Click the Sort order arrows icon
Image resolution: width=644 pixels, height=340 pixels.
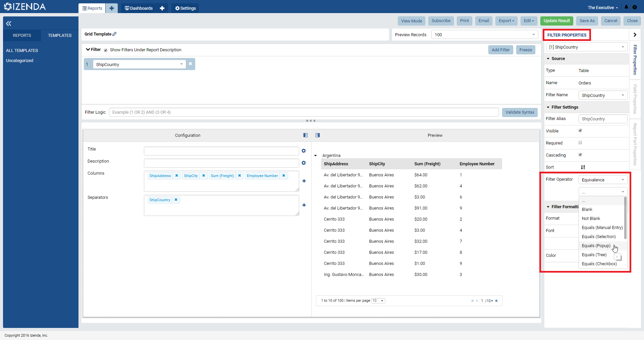pos(583,167)
